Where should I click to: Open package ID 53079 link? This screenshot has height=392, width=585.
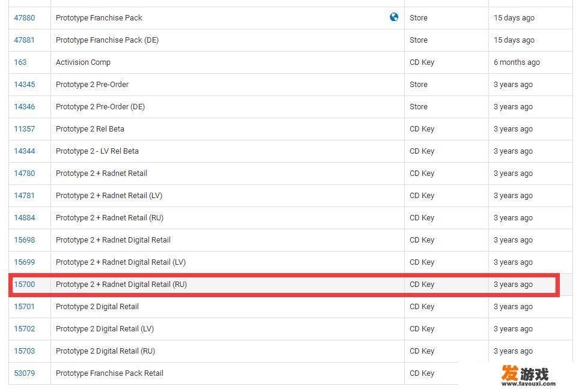click(24, 373)
